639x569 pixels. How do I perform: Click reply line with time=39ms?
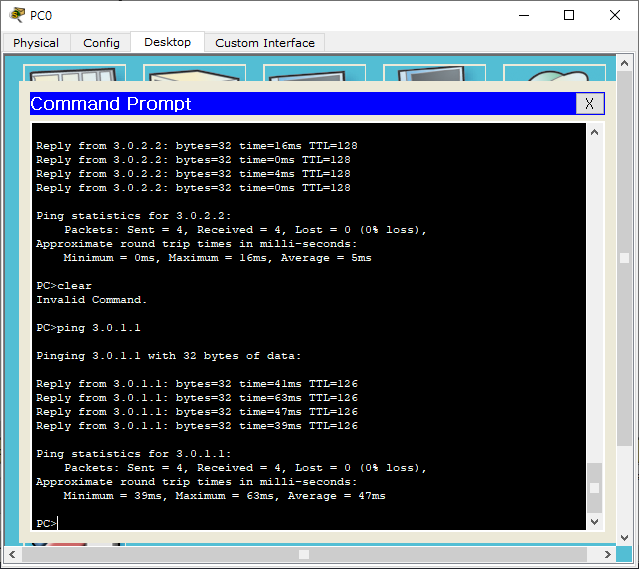197,426
